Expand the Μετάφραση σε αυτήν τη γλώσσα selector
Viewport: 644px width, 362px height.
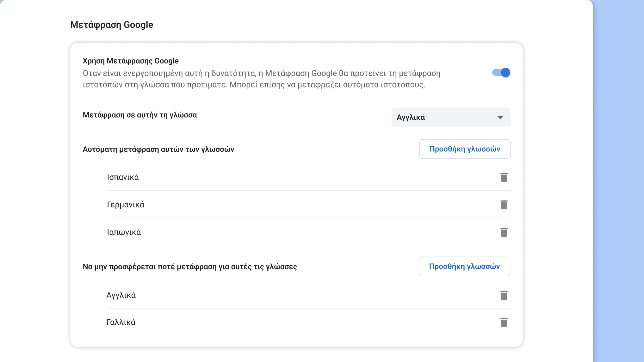click(x=450, y=117)
